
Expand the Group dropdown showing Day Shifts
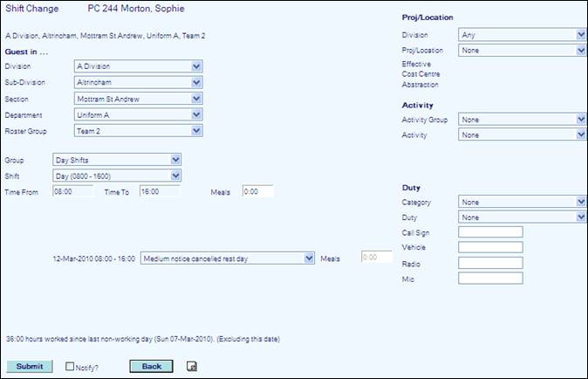pos(117,161)
